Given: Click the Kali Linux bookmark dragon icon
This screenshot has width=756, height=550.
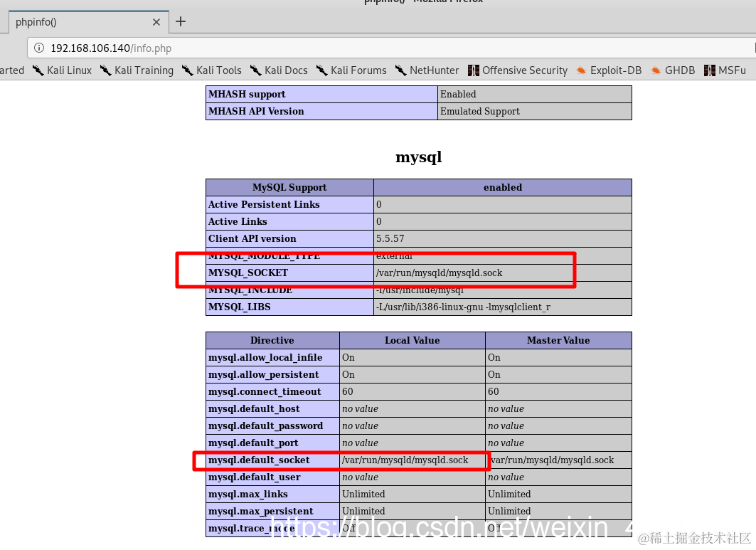Looking at the screenshot, I should (x=38, y=70).
